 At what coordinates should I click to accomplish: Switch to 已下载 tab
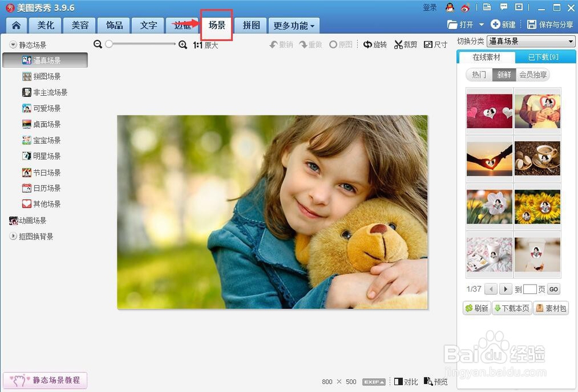(x=543, y=57)
